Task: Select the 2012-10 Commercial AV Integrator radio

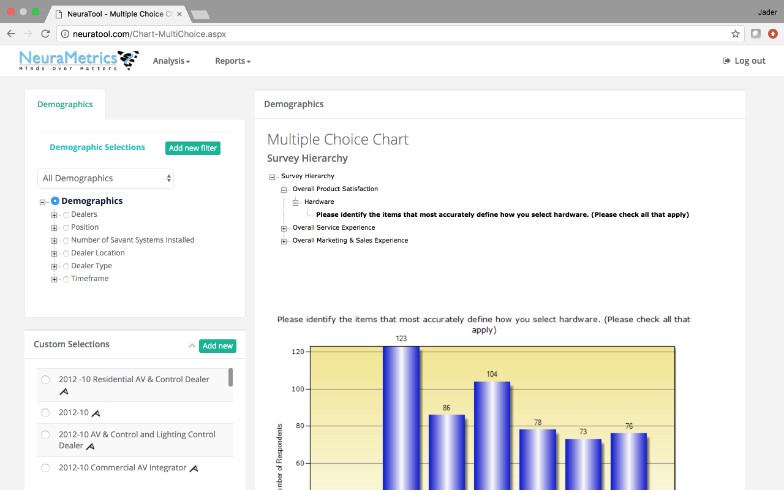Action: pos(46,468)
